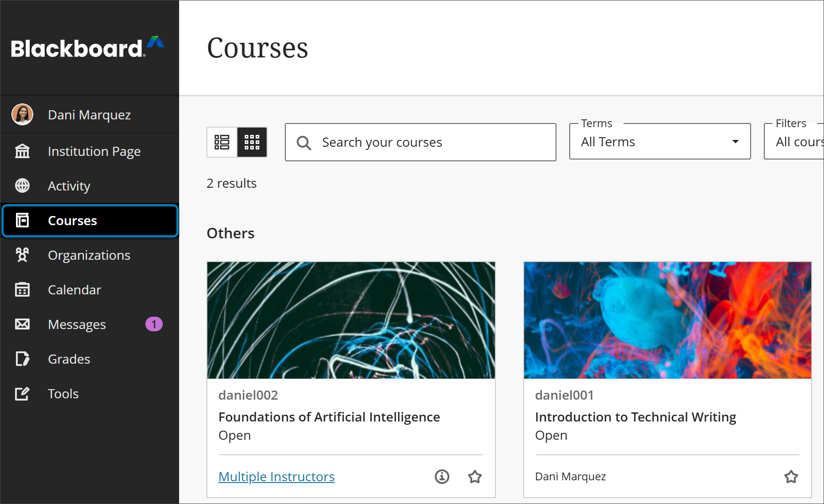Click the Multiple Instructors link

coord(276,476)
